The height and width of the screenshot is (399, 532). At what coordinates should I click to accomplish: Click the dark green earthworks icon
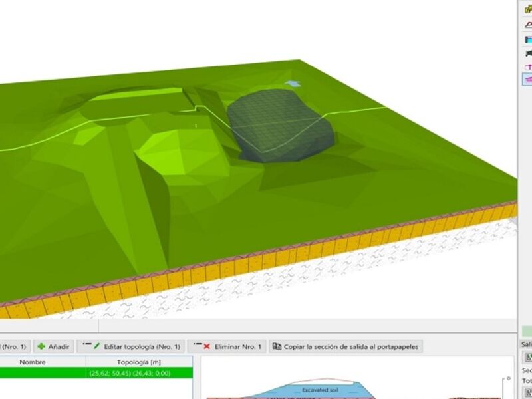528,53
